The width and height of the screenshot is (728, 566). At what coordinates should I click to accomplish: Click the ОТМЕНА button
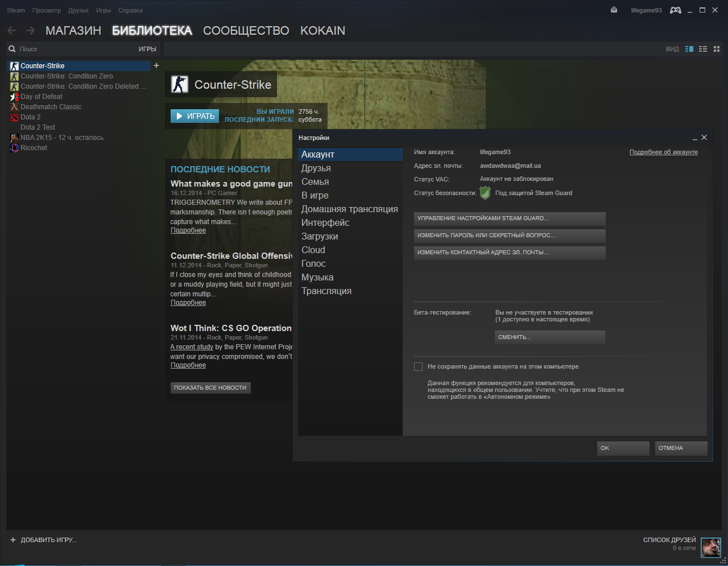coord(681,448)
